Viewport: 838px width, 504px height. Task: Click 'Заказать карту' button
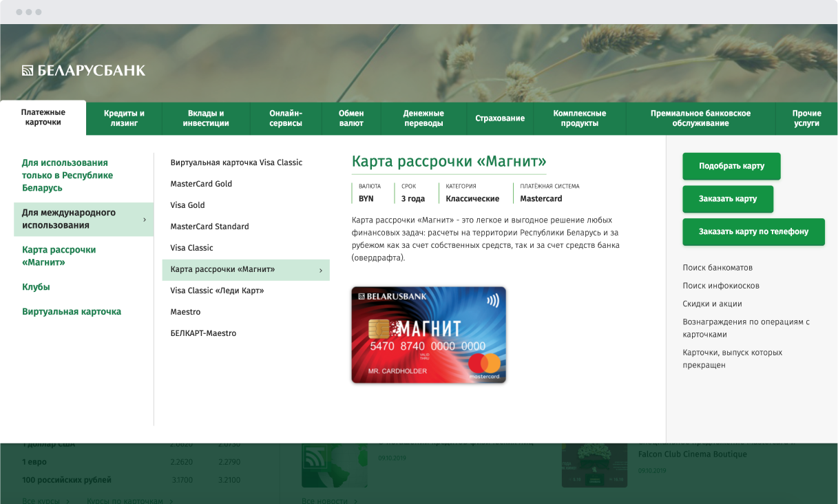pos(728,199)
